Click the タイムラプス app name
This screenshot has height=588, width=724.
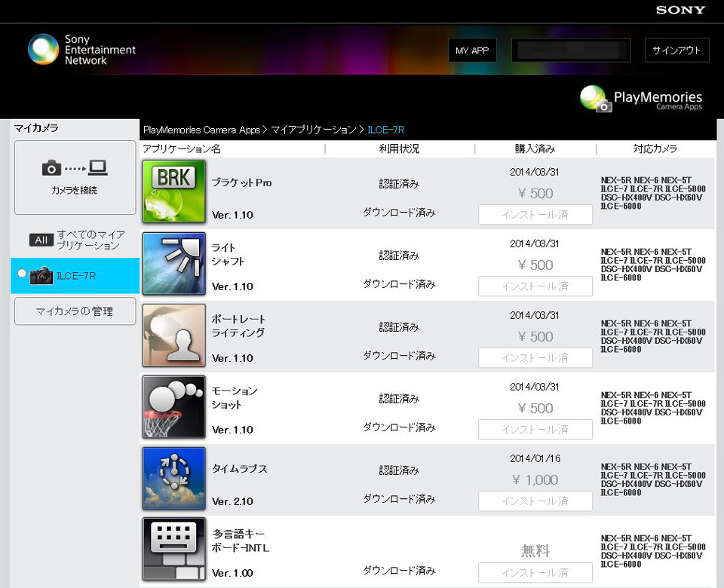pos(239,469)
